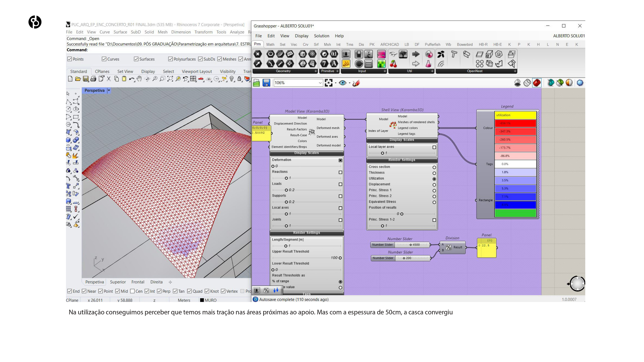Viewport: 644px width, 362px height.
Task: Click the open file icon in Grasshopper toolbar
Action: point(256,83)
